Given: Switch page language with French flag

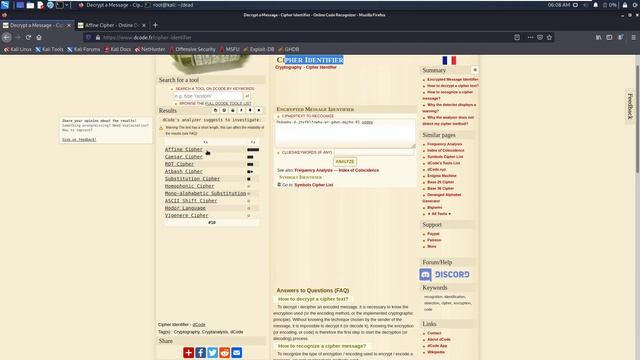Looking at the screenshot, I should (x=449, y=60).
